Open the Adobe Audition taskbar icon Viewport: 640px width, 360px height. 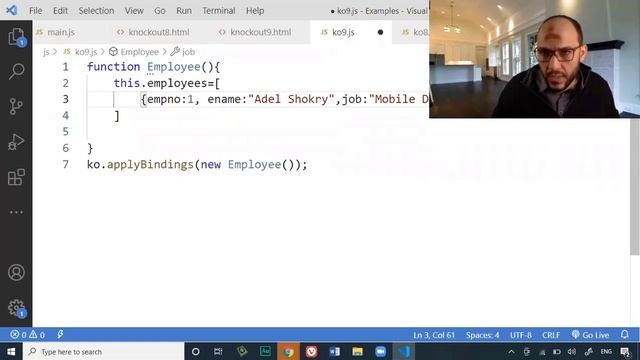[265, 351]
